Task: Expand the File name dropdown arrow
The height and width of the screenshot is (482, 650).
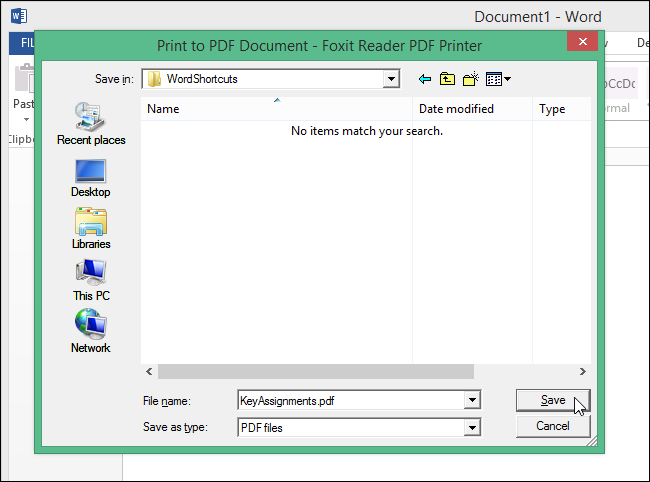Action: pos(472,400)
